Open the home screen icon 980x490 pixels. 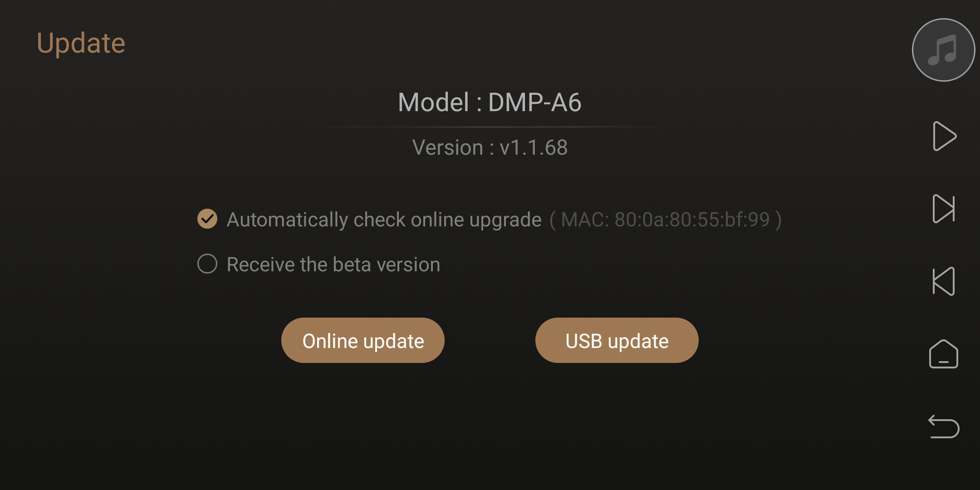tap(944, 354)
